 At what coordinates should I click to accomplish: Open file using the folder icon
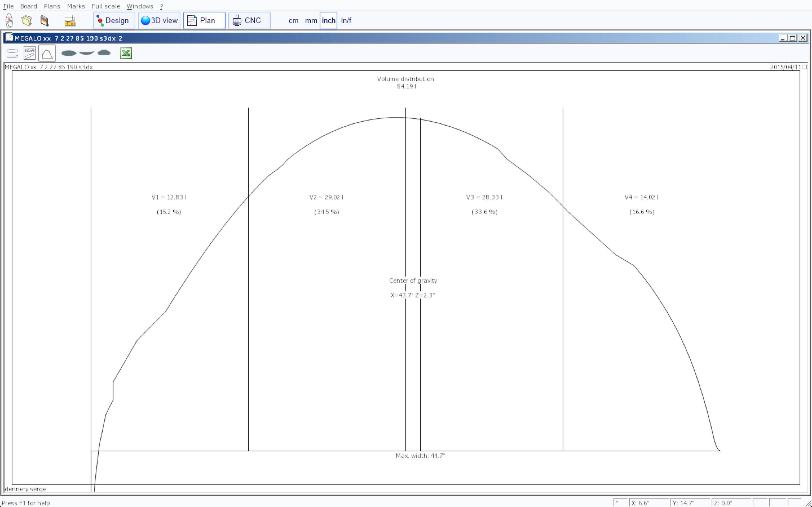27,21
